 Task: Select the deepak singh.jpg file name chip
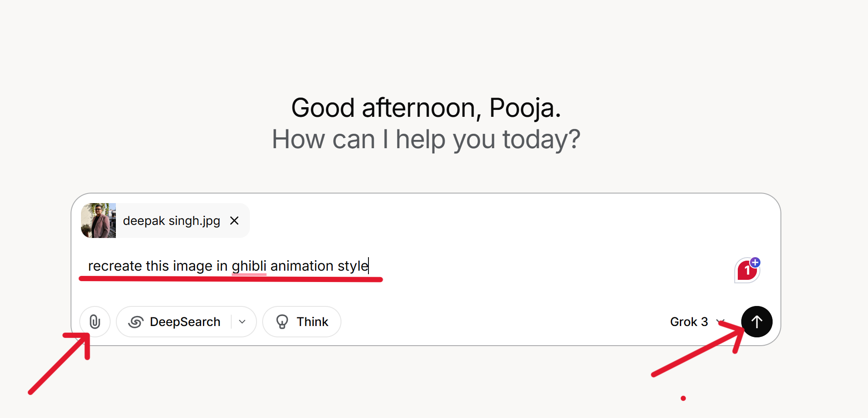pyautogui.click(x=165, y=221)
